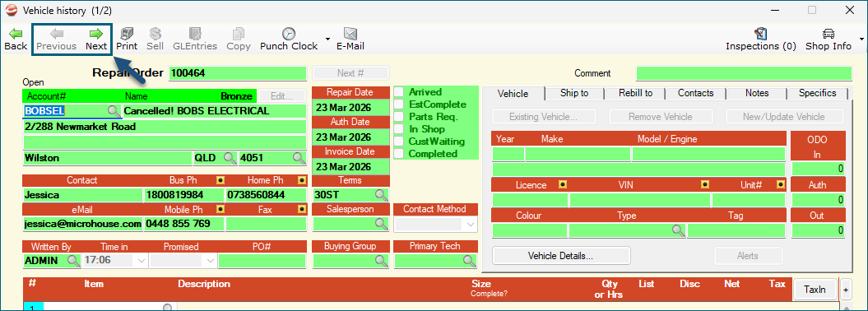Image resolution: width=868 pixels, height=311 pixels.
Task: Click the Copy toolbar icon
Action: (x=239, y=33)
